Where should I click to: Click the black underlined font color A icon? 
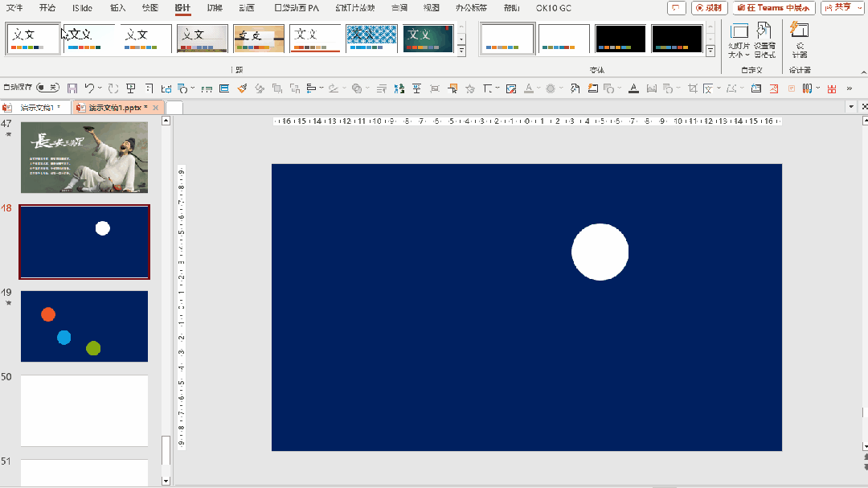coord(634,88)
